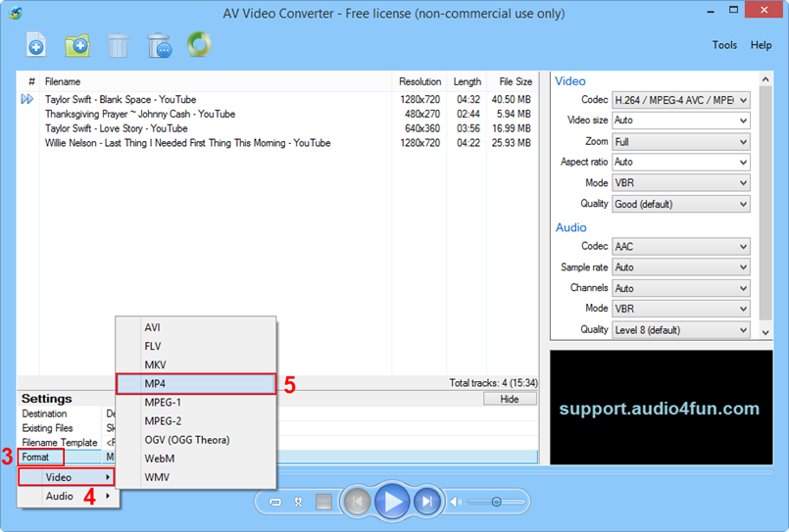Open the Channels dropdown
The image size is (789, 532).
(x=681, y=289)
